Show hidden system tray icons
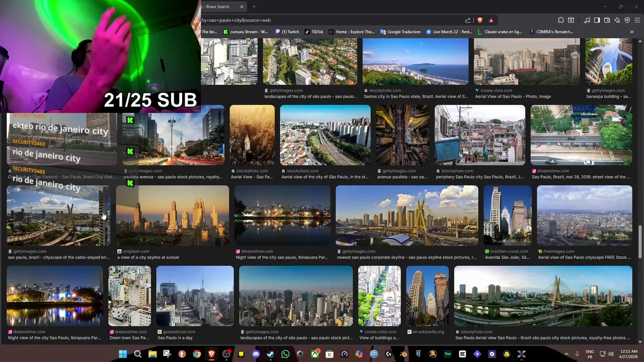This screenshot has width=644, height=362. pos(567,354)
